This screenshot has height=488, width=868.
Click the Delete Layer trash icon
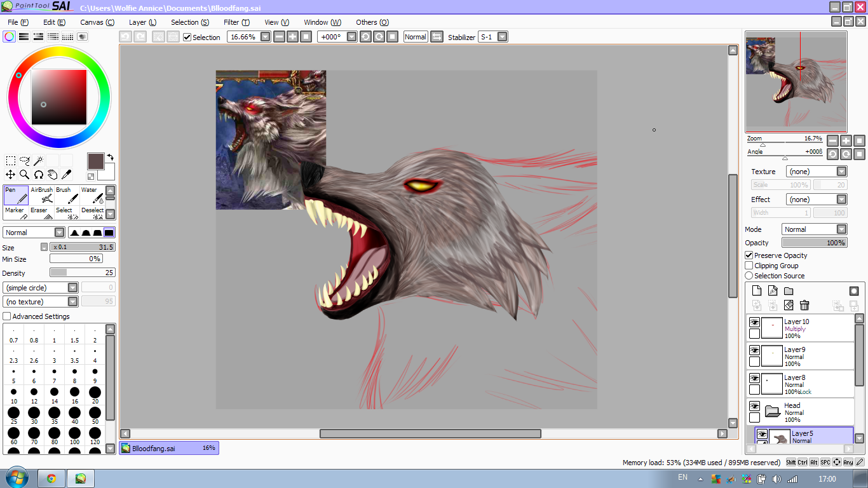pyautogui.click(x=804, y=306)
